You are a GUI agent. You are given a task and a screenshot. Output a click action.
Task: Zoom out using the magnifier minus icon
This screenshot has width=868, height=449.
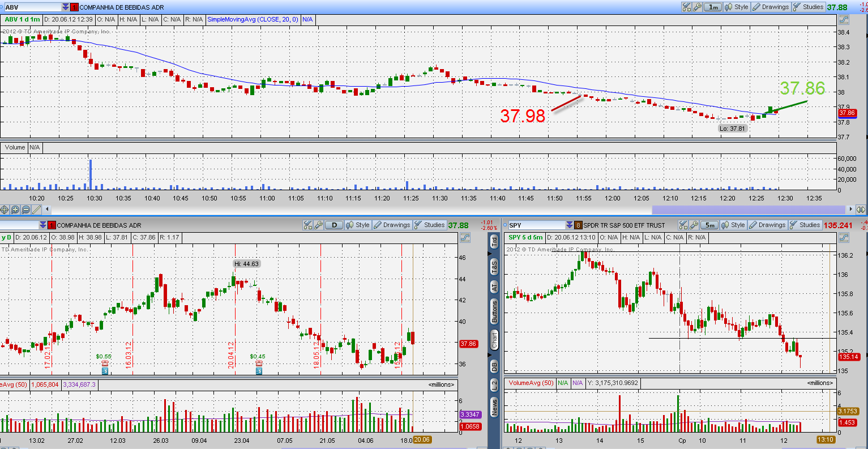[26, 209]
